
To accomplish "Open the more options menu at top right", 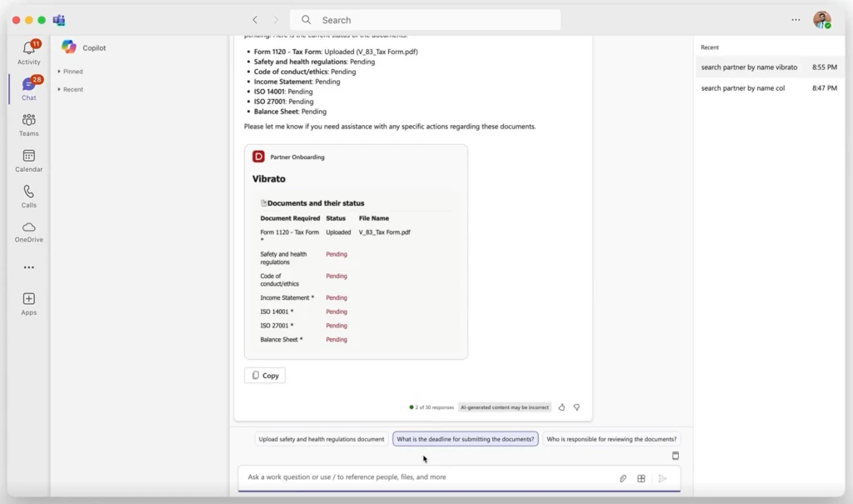I will click(796, 18).
